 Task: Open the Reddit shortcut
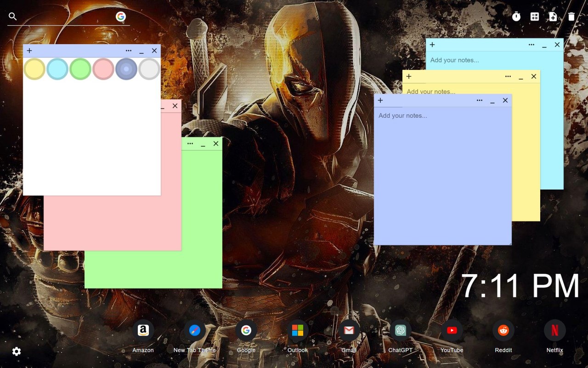pyautogui.click(x=503, y=330)
